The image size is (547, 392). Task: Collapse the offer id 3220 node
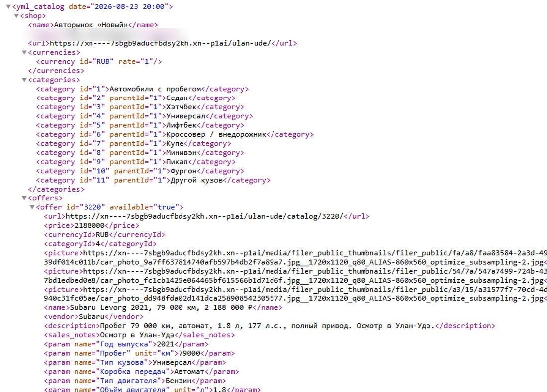32,207
